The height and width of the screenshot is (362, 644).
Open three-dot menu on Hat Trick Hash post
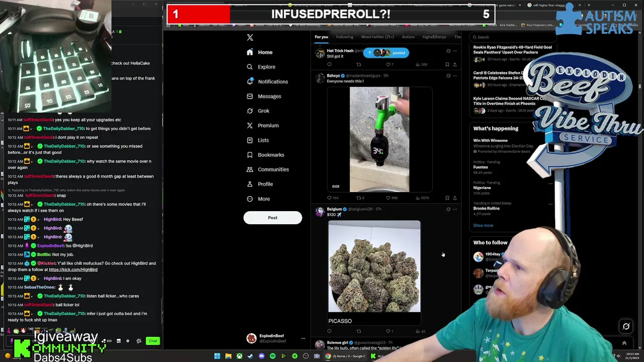click(x=455, y=51)
